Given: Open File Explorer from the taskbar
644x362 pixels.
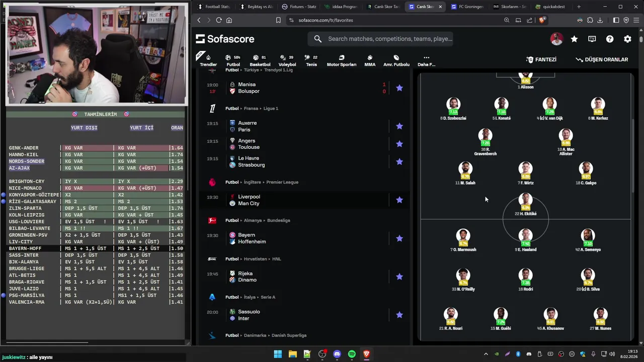Looking at the screenshot, I should [x=292, y=354].
